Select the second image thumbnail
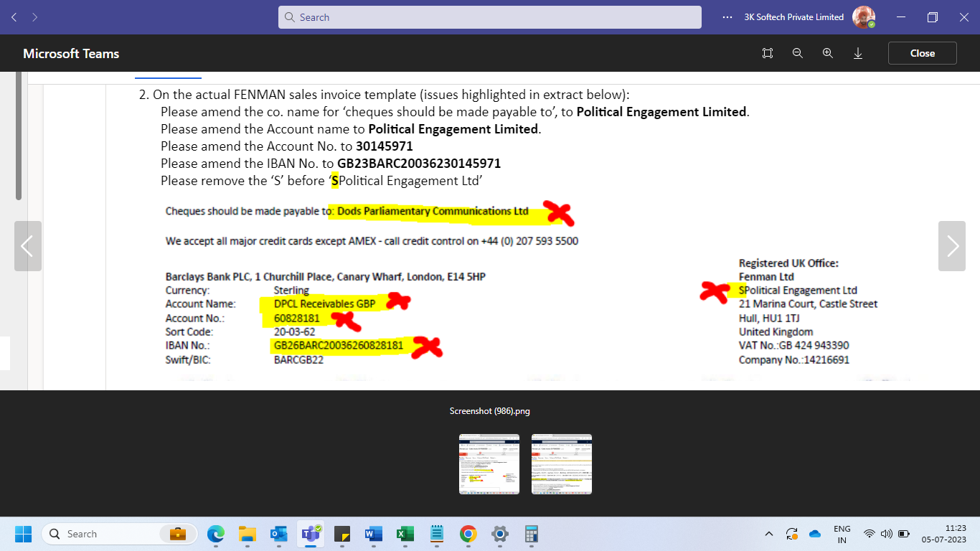 (x=562, y=463)
